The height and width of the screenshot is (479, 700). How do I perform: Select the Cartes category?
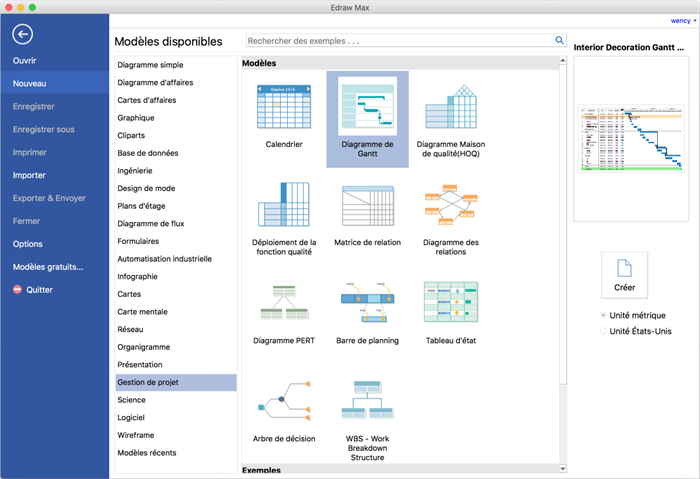pos(176,294)
